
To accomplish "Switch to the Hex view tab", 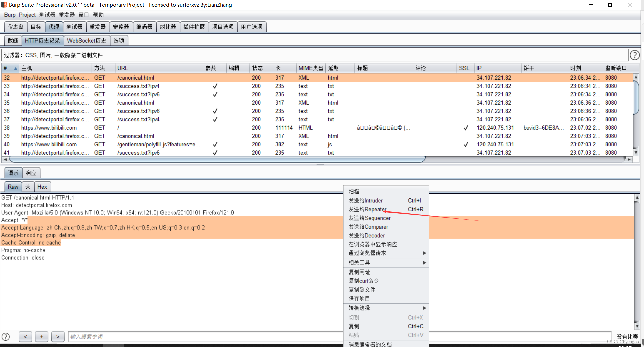I will [42, 187].
